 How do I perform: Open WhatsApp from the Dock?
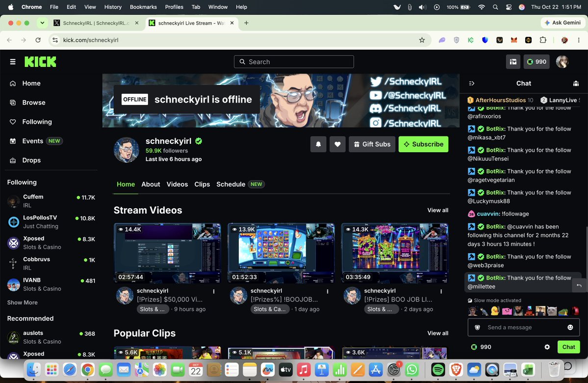412,370
